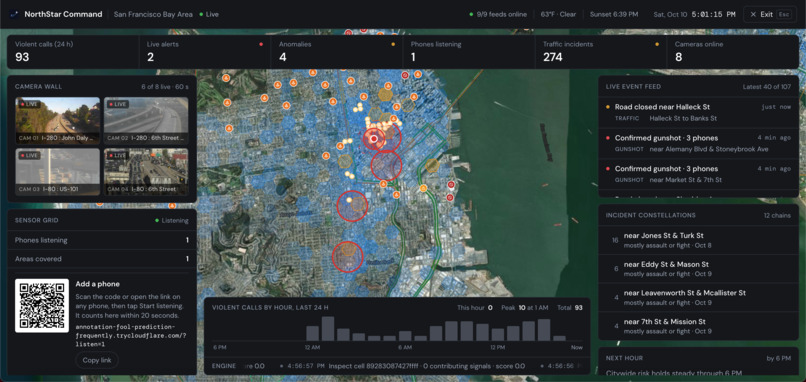Click the 63°F Clear weather readout
Image resolution: width=806 pixels, height=382 pixels.
click(x=558, y=14)
